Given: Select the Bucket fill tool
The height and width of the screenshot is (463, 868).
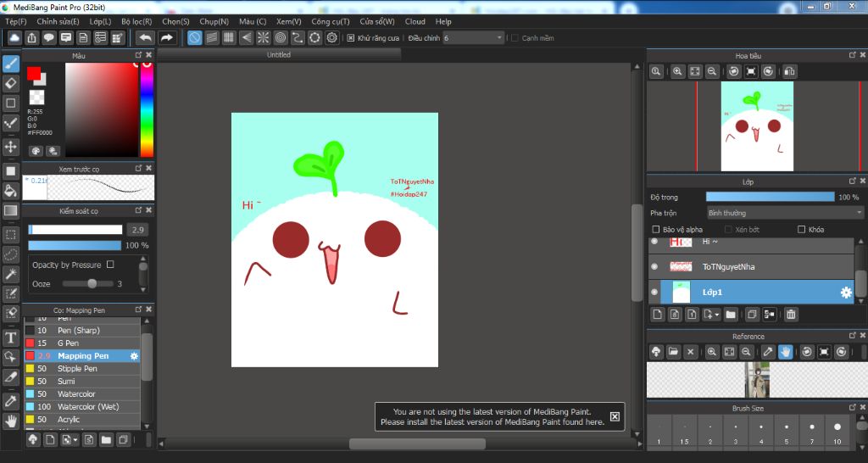Looking at the screenshot, I should 10,191.
